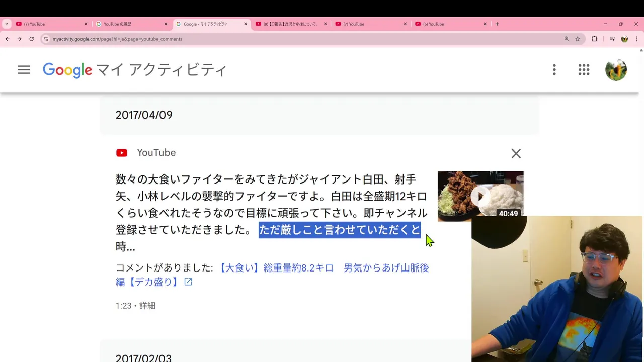
Task: Close the (9)【ご報告】 tab
Action: point(325,24)
